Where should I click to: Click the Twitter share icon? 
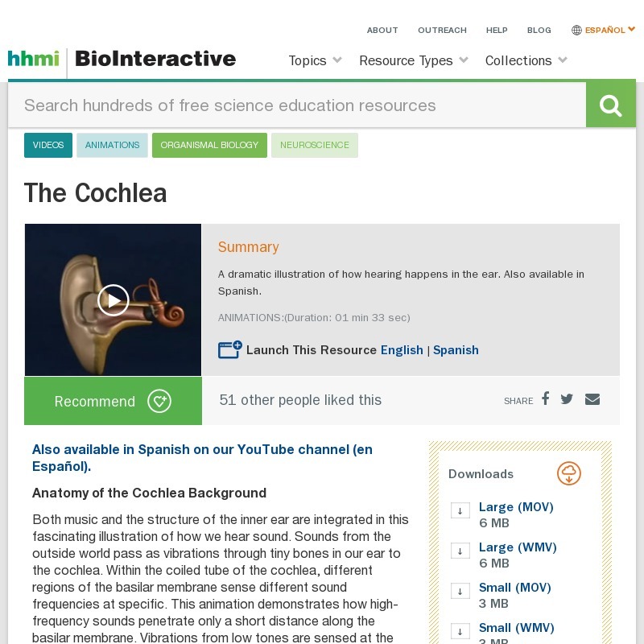click(567, 398)
